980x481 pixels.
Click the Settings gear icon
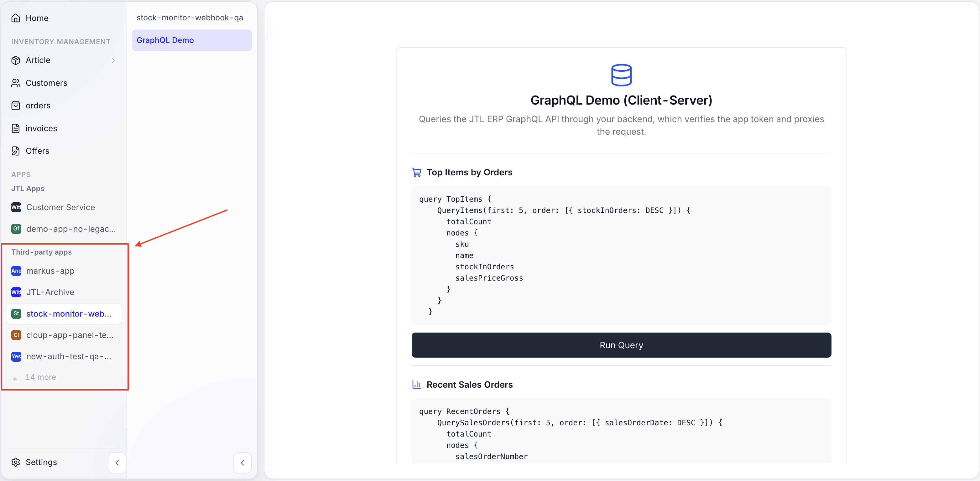click(16, 462)
